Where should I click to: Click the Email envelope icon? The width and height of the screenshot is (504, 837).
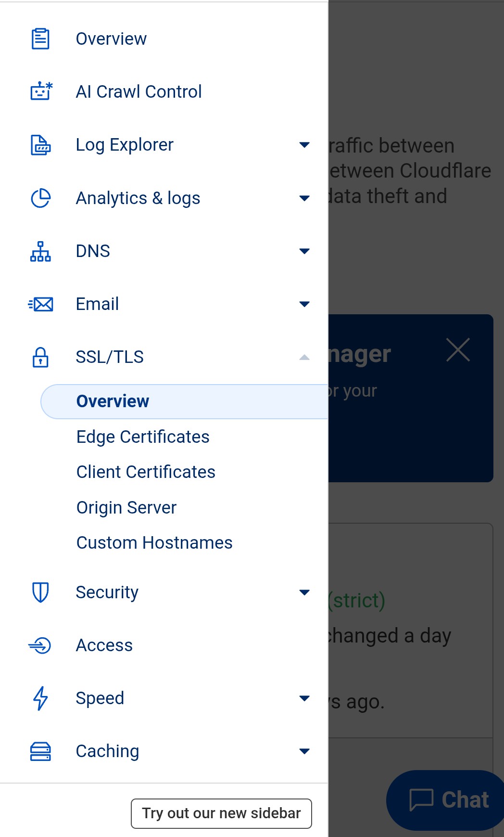(41, 304)
